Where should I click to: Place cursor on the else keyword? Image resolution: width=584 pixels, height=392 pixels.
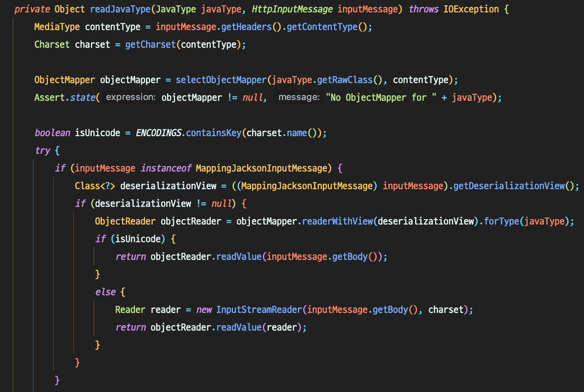(x=105, y=292)
